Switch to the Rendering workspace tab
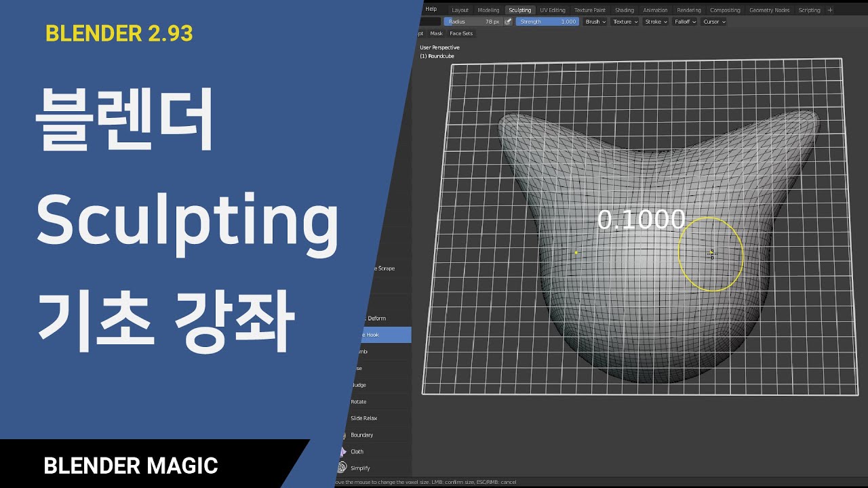Screen dimensions: 868x488 (689, 10)
